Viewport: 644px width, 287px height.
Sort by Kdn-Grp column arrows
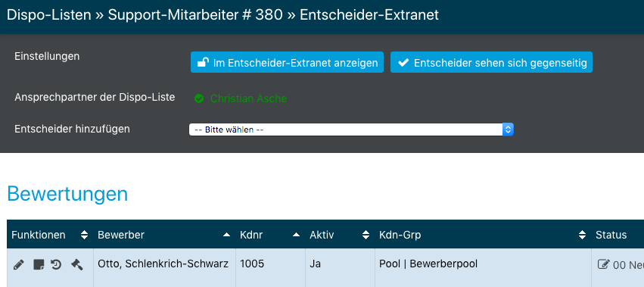click(582, 235)
